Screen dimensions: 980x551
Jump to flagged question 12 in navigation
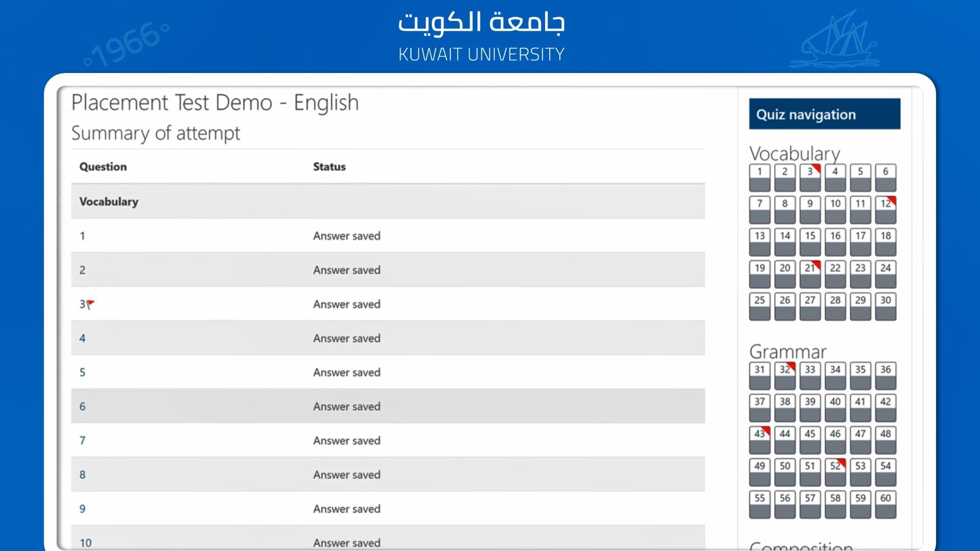(x=886, y=209)
